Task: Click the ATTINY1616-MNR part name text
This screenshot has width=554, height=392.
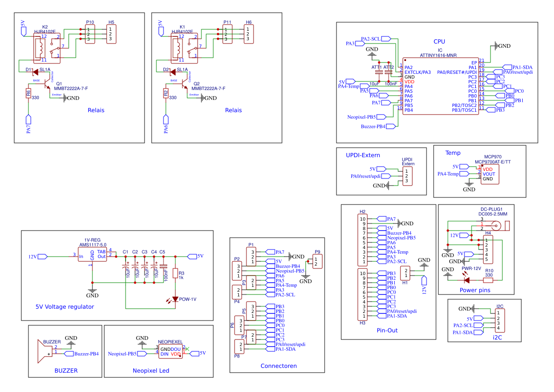Action: 438,55
